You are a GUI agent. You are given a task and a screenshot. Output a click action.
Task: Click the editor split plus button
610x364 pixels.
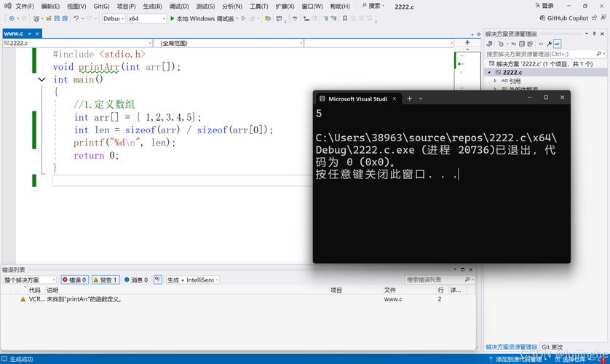[x=467, y=42]
